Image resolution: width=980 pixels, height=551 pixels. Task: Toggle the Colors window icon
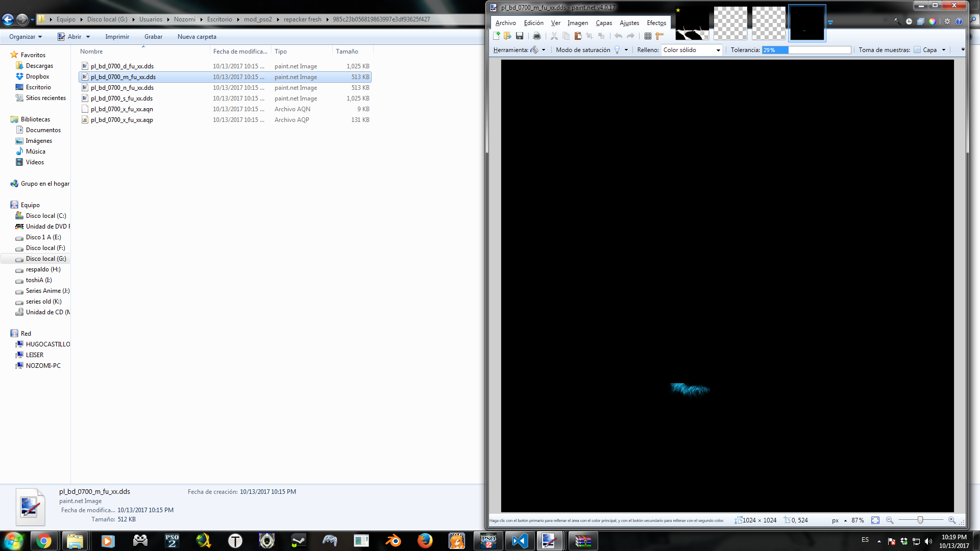[x=933, y=21]
